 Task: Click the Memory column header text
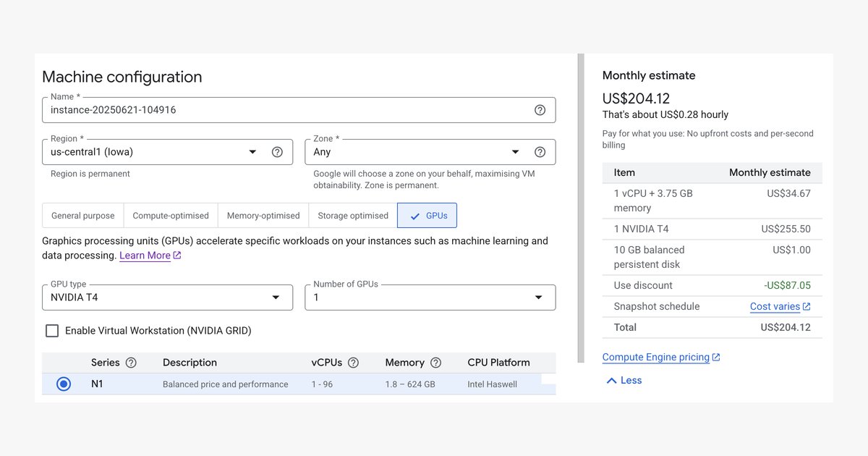[404, 363]
